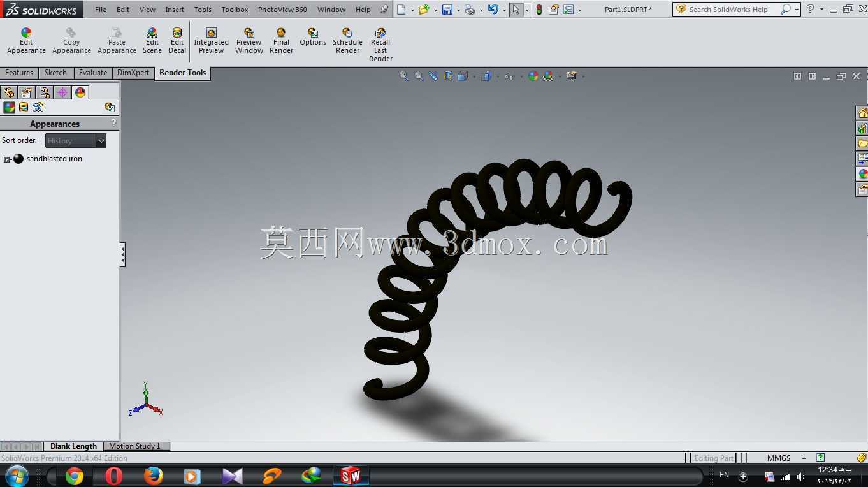Open Help question mark dropdown arrow
Image resolution: width=868 pixels, height=487 pixels.
(821, 10)
